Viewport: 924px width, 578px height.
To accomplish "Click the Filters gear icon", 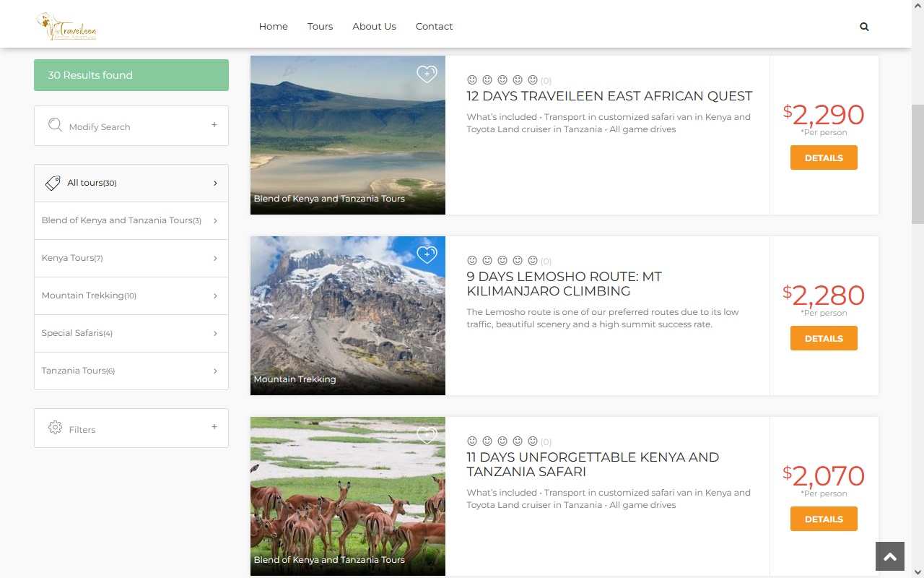I will [x=55, y=428].
